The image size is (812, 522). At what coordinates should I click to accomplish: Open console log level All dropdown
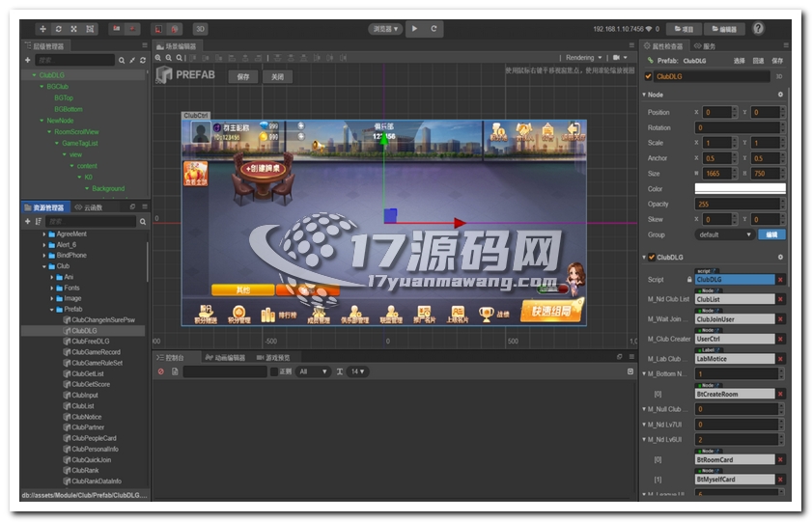coord(313,371)
